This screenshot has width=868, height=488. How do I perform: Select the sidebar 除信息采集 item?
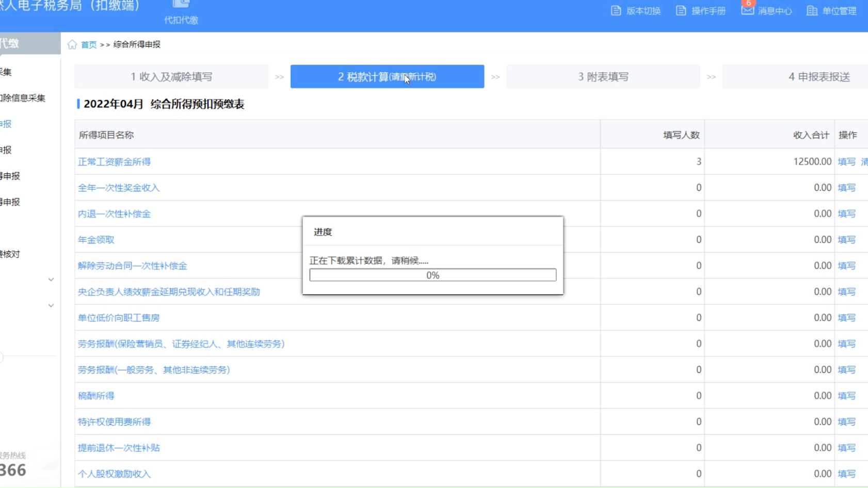23,98
